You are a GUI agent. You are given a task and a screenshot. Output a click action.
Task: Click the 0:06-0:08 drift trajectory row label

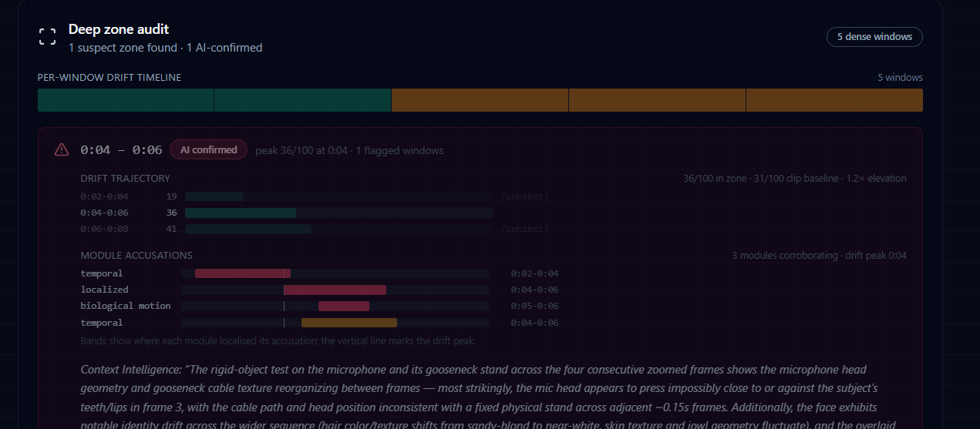pos(104,229)
